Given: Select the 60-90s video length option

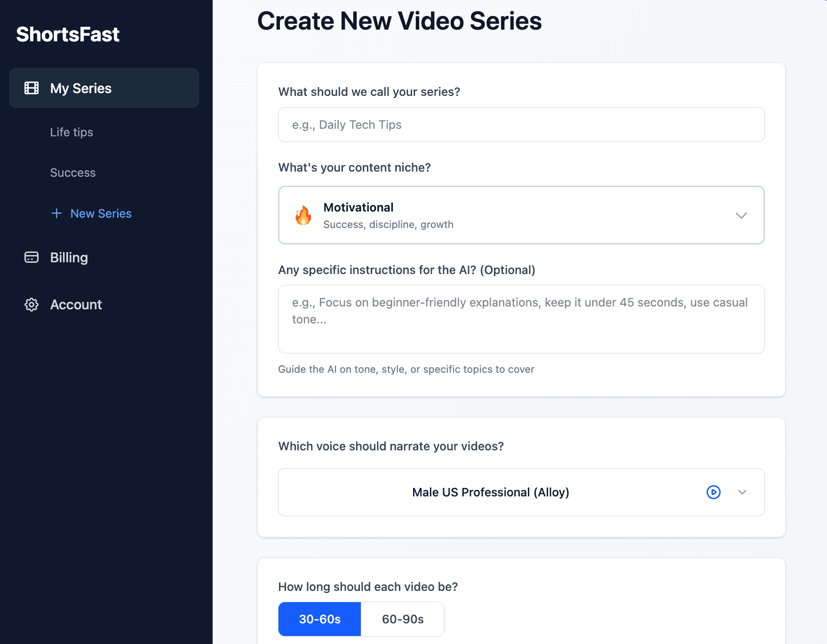Looking at the screenshot, I should click(402, 619).
